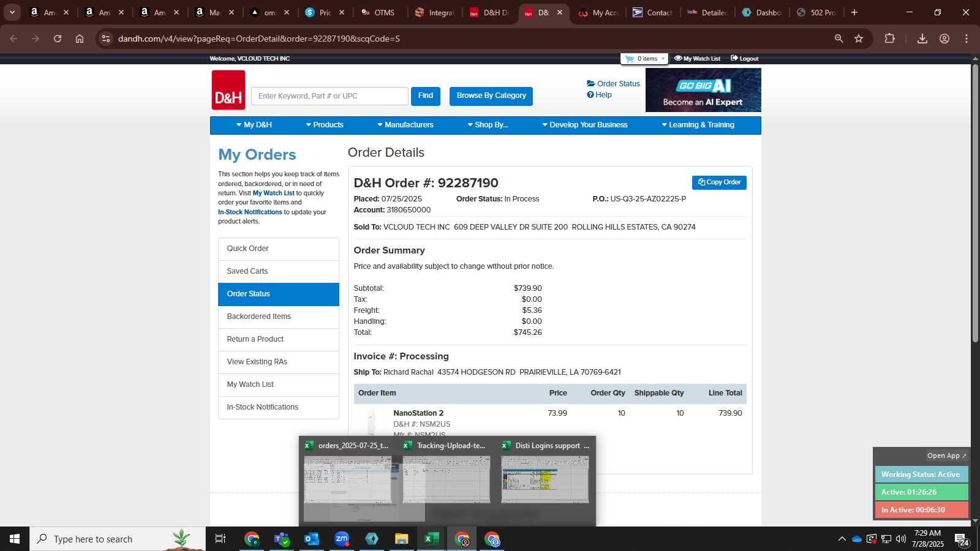The width and height of the screenshot is (980, 551).
Task: Expand the Develop Your Business menu
Action: [585, 125]
